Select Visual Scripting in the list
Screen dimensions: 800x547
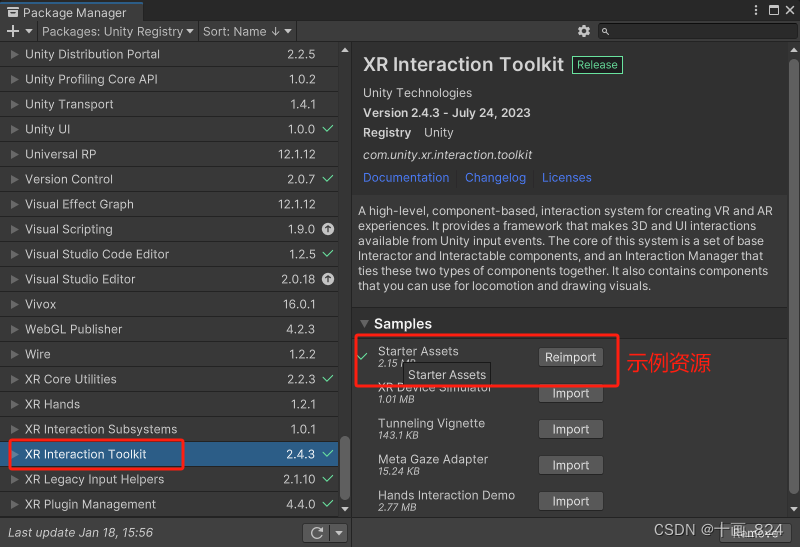click(x=169, y=229)
